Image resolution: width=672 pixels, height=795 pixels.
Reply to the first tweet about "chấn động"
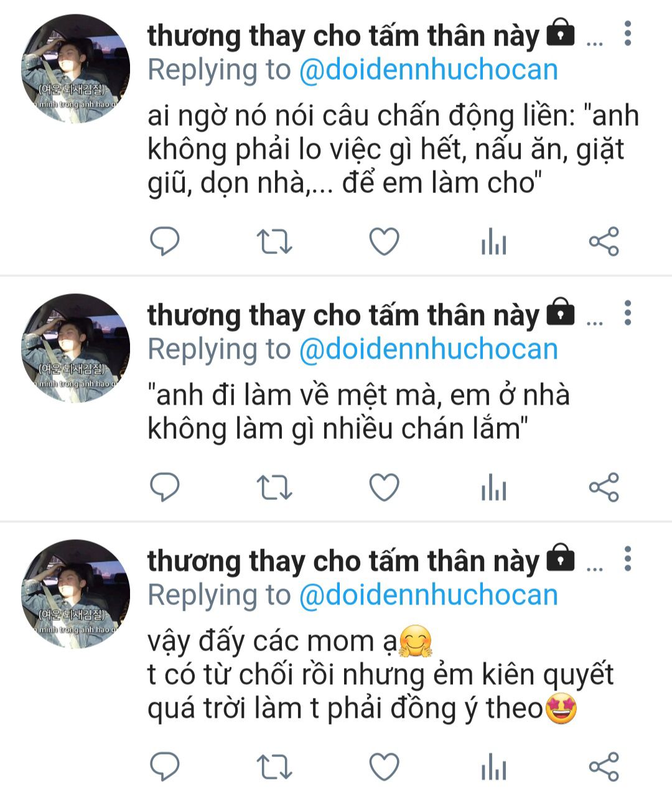coord(165,241)
